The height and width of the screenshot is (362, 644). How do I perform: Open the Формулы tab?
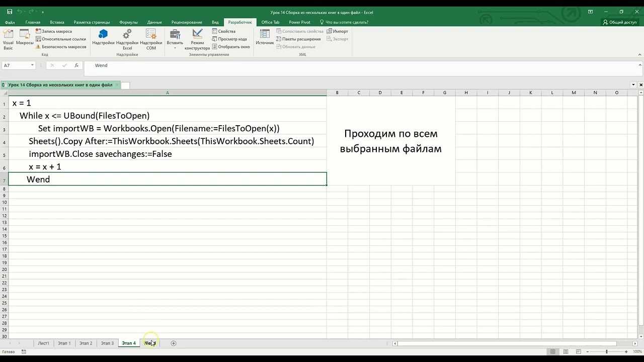coord(128,22)
